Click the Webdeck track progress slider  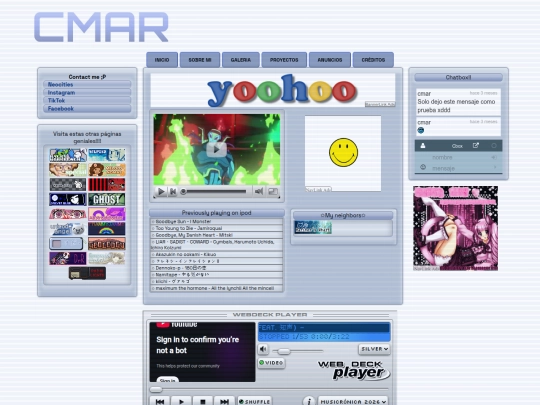point(269,390)
